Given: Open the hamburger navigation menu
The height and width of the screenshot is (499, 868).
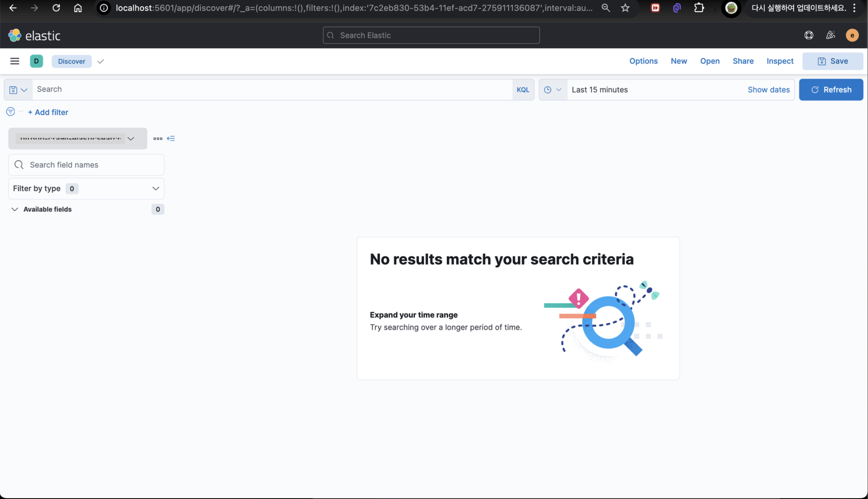Looking at the screenshot, I should pos(14,61).
